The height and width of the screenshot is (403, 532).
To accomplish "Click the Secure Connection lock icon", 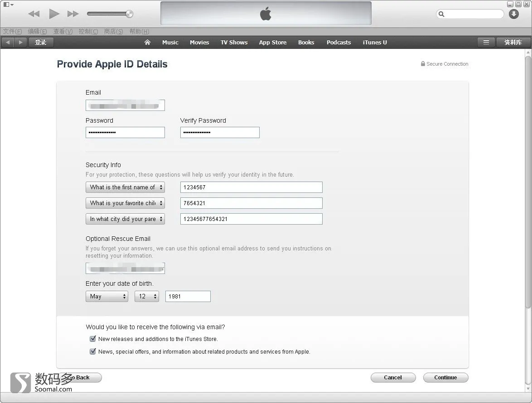I will 423,64.
